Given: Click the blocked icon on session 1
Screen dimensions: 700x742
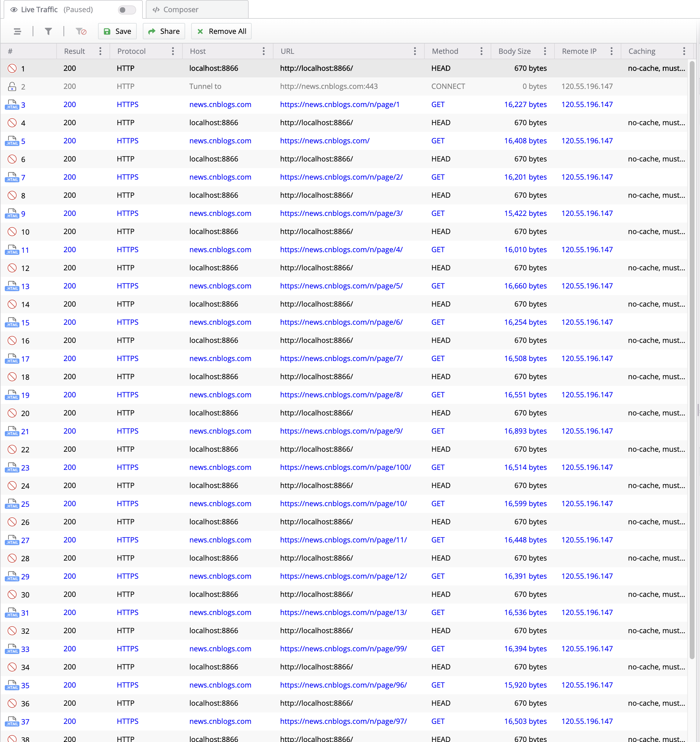Looking at the screenshot, I should (11, 68).
